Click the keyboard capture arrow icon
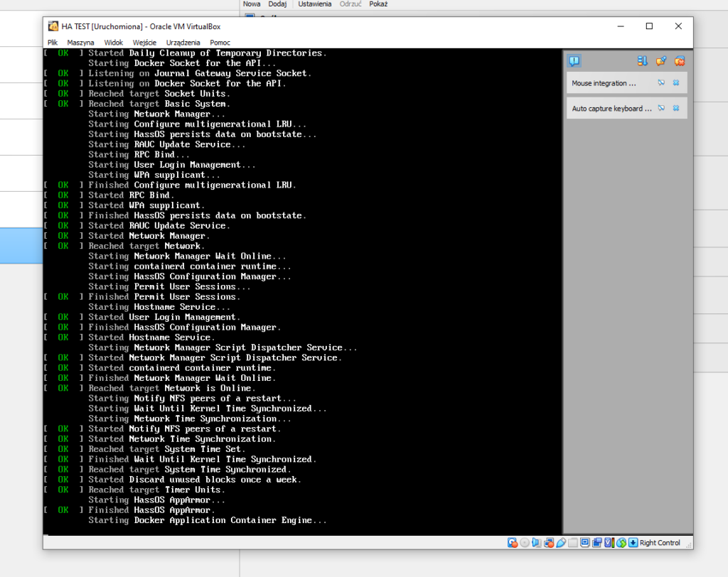Image resolution: width=728 pixels, height=577 pixels. click(633, 543)
